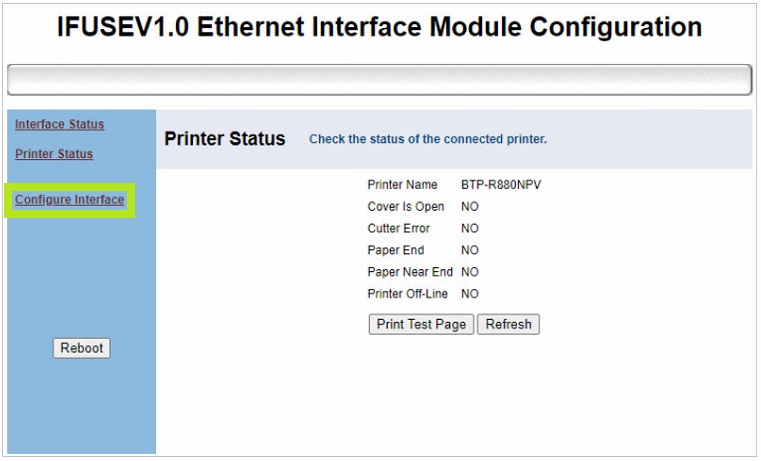The image size is (761, 461).
Task: Click the Cover Is Open label
Action: click(406, 207)
